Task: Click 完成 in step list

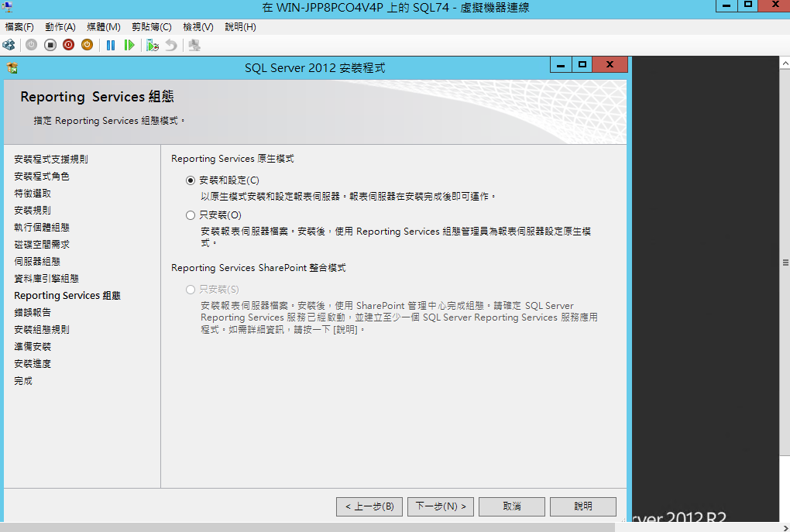Action: [23, 381]
